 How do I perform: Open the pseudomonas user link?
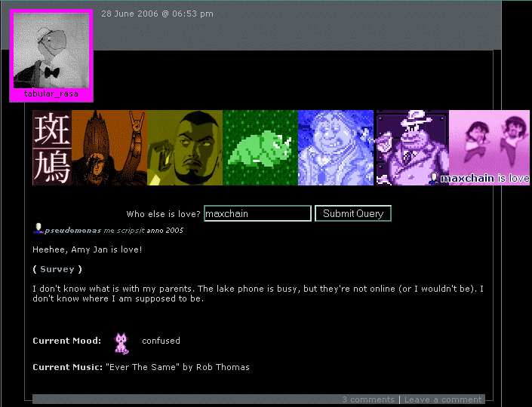(72, 230)
